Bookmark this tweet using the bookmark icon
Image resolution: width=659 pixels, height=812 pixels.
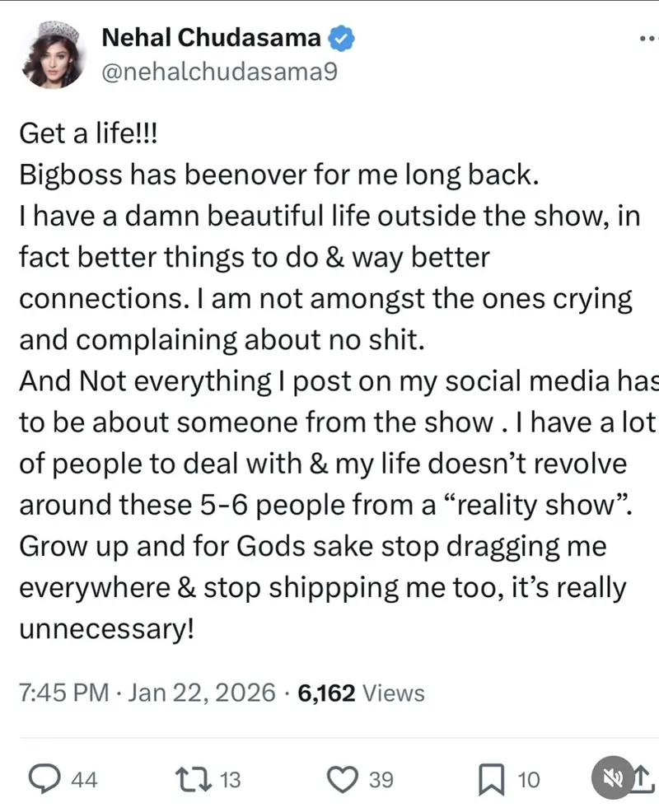coord(491,779)
